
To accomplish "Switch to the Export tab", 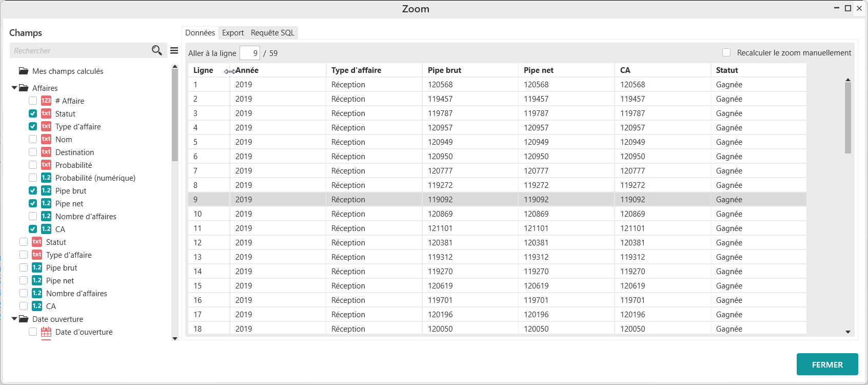I will 233,33.
